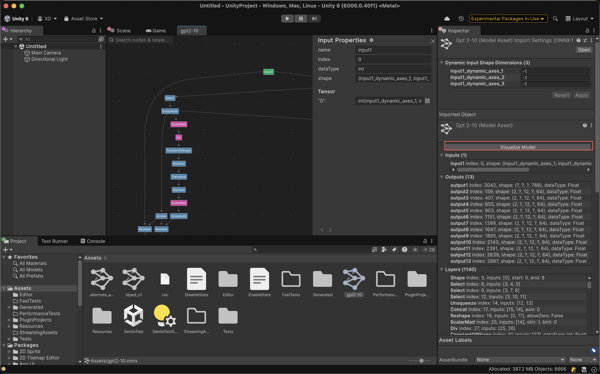The height and width of the screenshot is (374, 600).
Task: Open help icon next to Imported Object Gpt 2-10
Action: (585, 126)
